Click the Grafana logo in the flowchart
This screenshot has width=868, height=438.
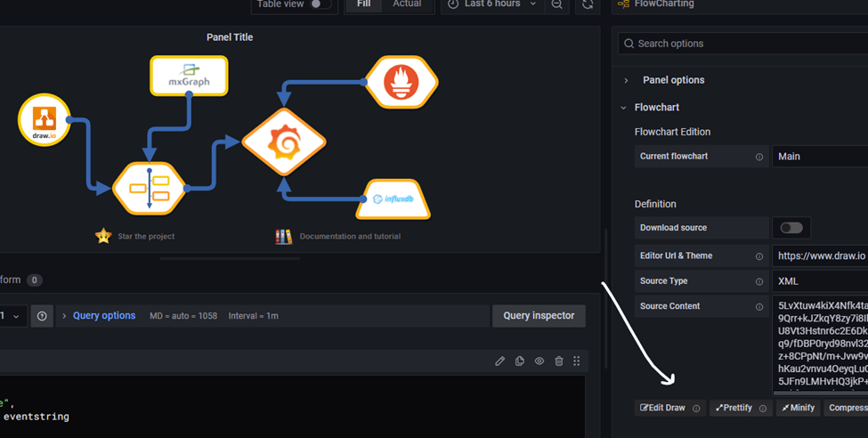click(x=284, y=142)
